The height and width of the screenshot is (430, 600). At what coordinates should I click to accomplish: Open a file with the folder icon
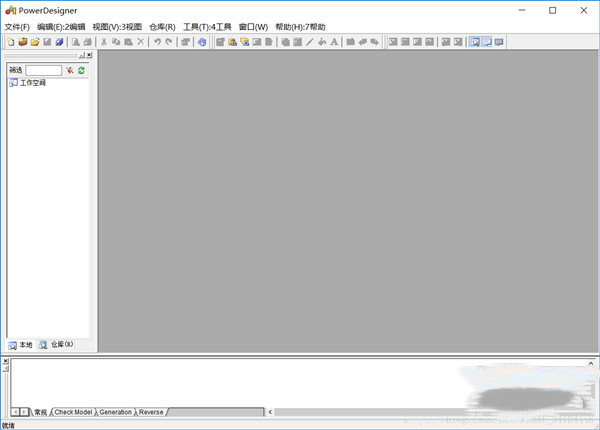click(x=35, y=42)
